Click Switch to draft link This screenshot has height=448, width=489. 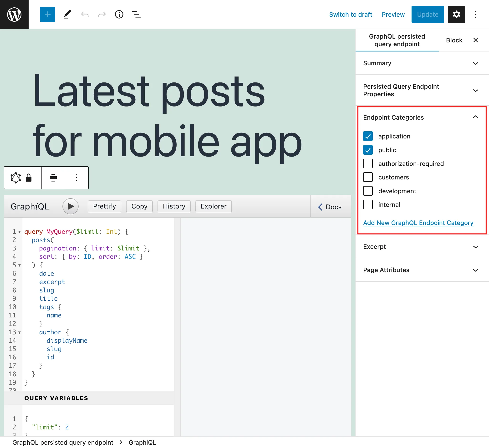coord(351,14)
